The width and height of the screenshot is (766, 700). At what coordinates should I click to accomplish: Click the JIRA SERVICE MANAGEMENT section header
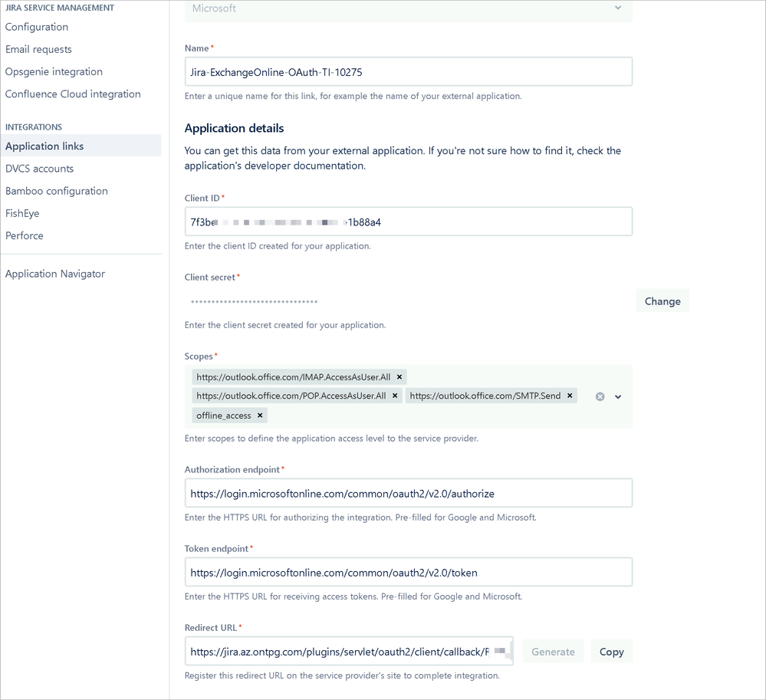point(60,8)
